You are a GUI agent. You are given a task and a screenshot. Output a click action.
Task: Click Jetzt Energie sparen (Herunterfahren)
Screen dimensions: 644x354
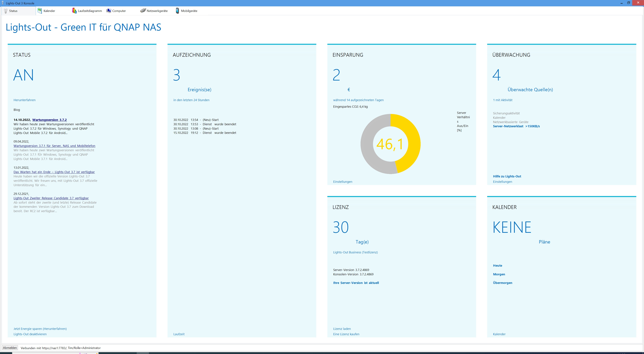[40, 329]
